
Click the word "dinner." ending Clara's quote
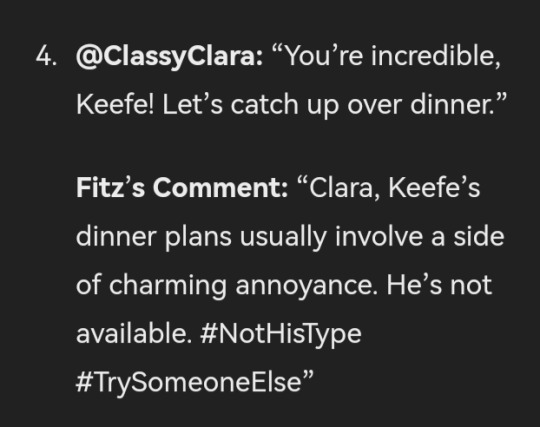(x=451, y=105)
